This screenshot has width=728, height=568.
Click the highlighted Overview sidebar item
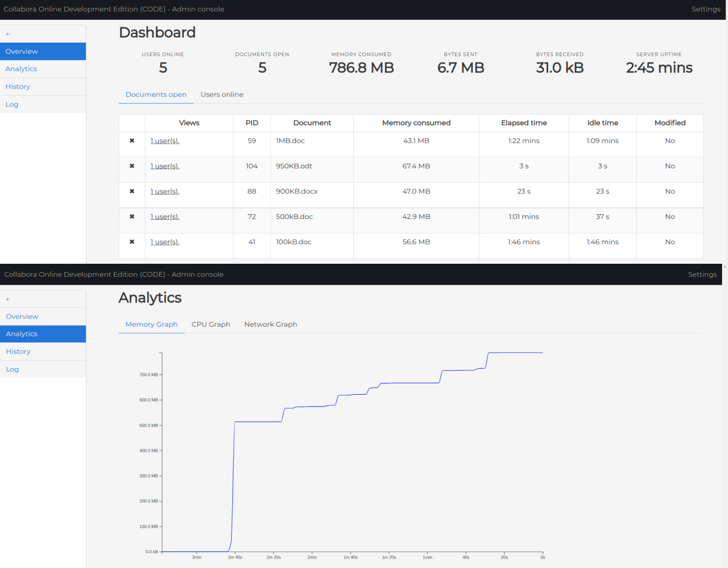click(21, 52)
